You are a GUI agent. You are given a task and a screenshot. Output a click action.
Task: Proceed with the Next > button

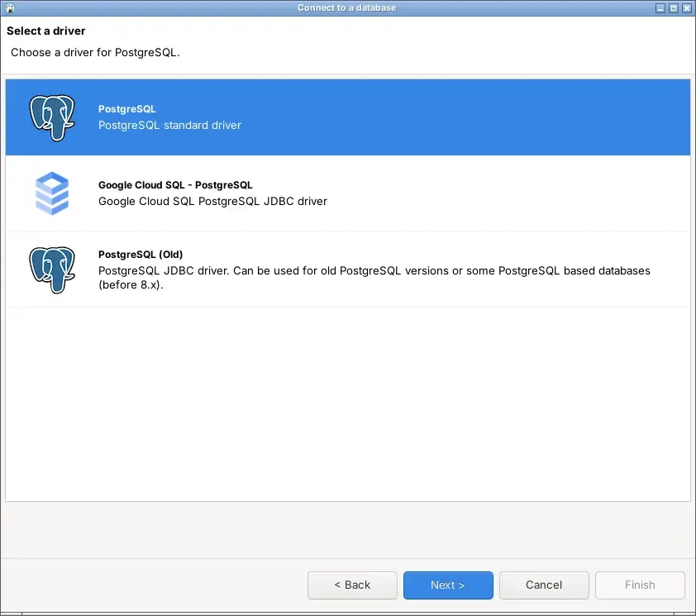click(448, 585)
